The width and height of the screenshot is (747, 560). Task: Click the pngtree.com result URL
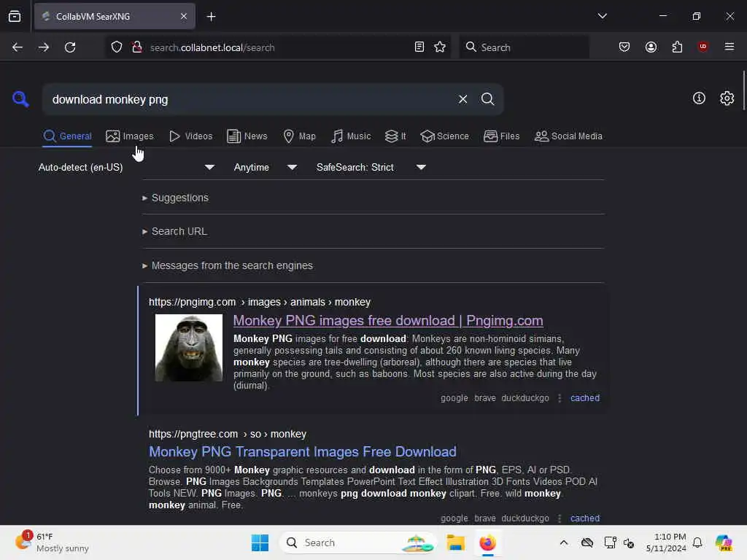point(228,435)
